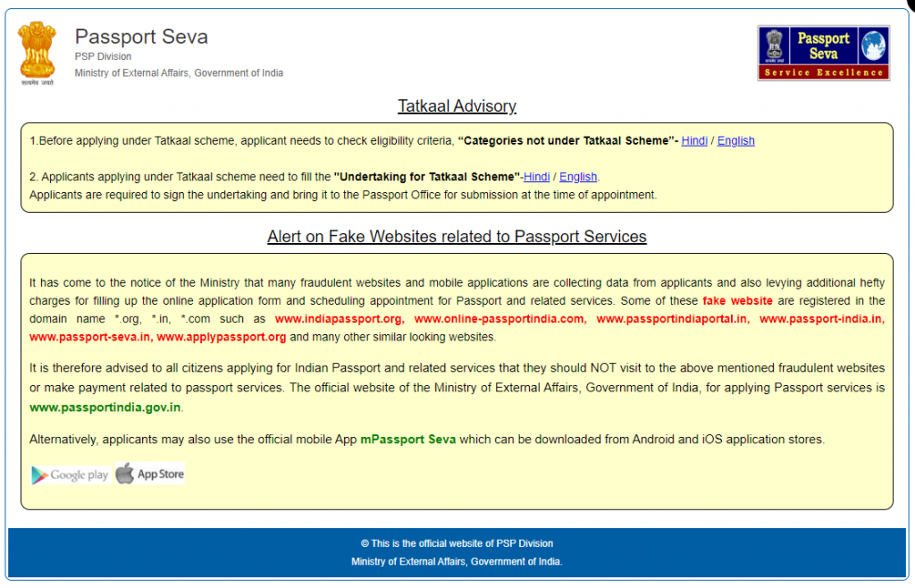Click the national emblem logo beside Passport Seva

[x=37, y=53]
